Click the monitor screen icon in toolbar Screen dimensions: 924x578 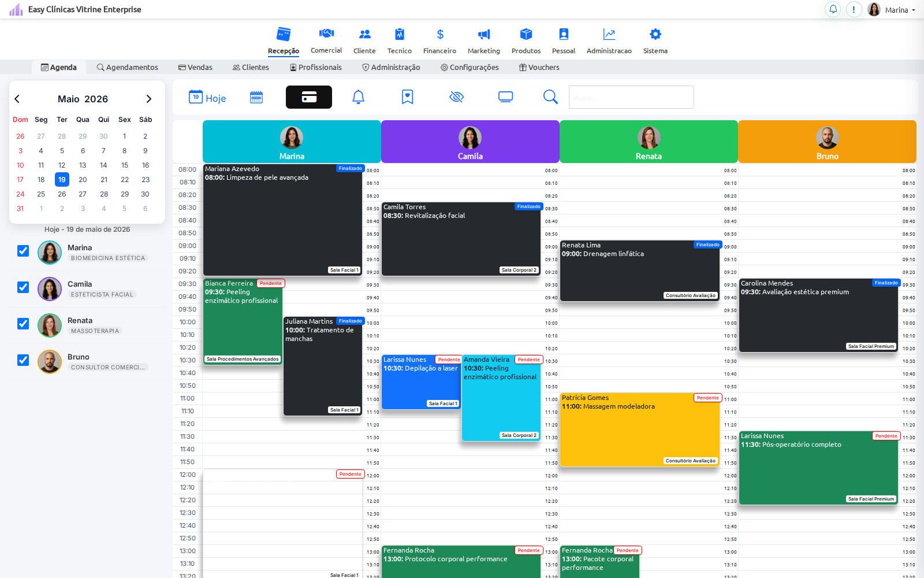point(506,97)
